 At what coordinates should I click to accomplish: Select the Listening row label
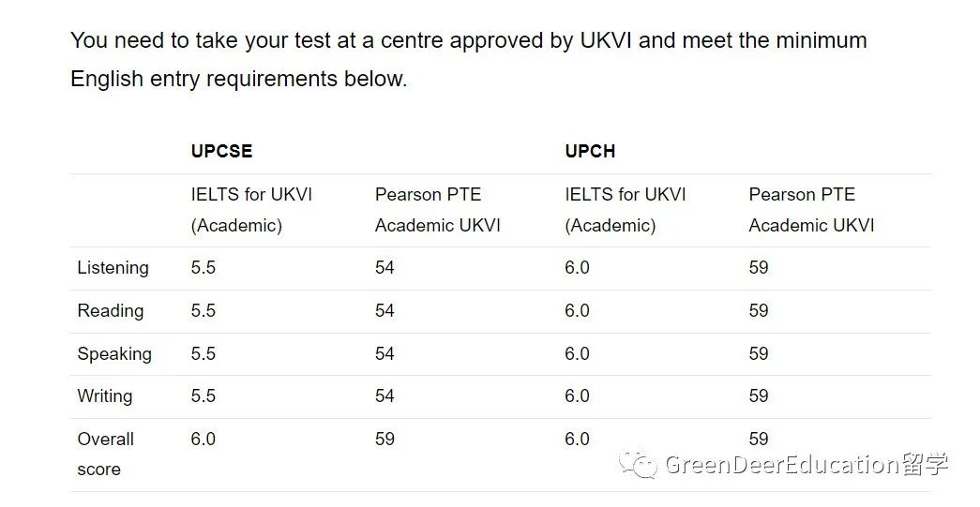click(x=113, y=268)
